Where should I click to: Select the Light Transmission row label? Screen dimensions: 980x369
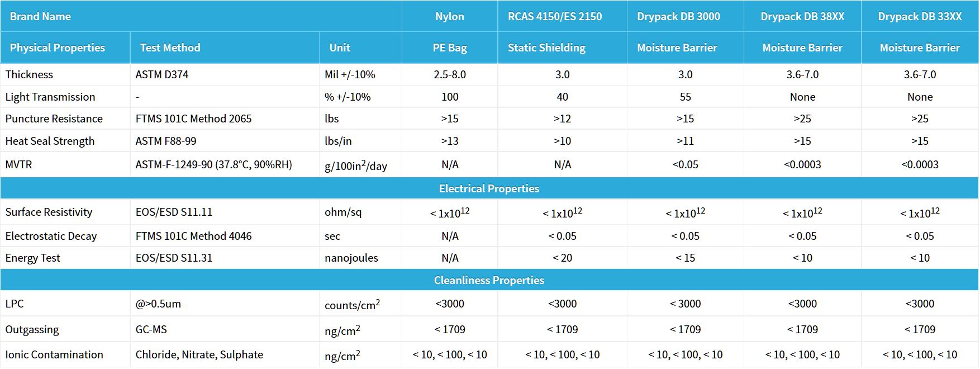[50, 97]
